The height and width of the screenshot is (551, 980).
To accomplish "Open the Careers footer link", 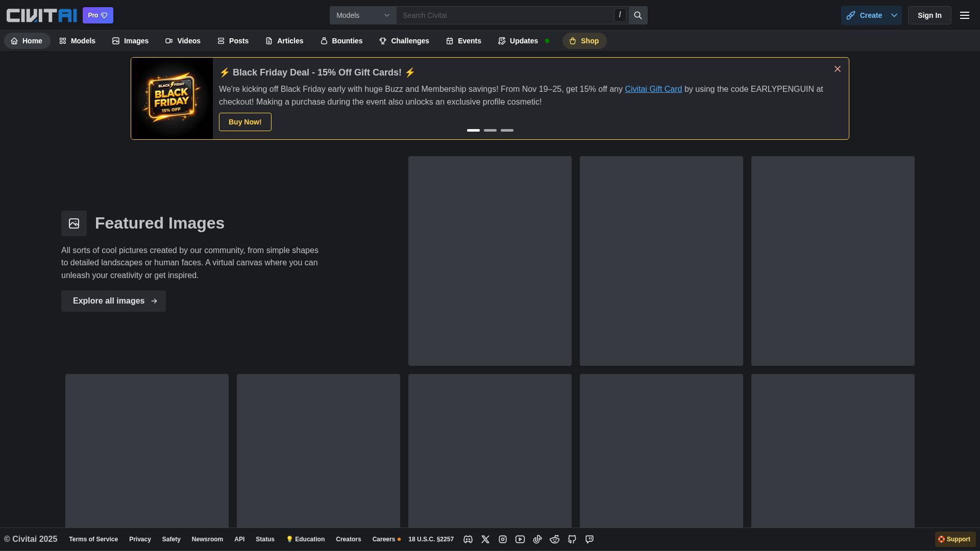I will (x=386, y=539).
